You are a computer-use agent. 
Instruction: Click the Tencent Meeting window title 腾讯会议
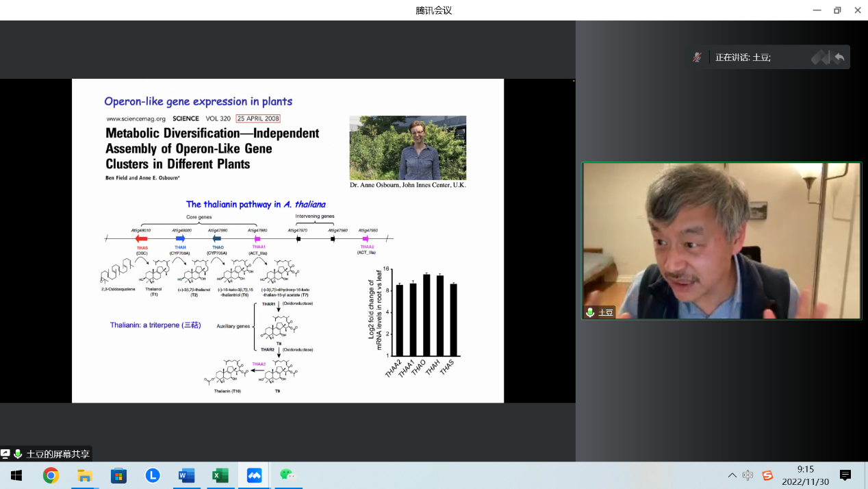pyautogui.click(x=434, y=10)
